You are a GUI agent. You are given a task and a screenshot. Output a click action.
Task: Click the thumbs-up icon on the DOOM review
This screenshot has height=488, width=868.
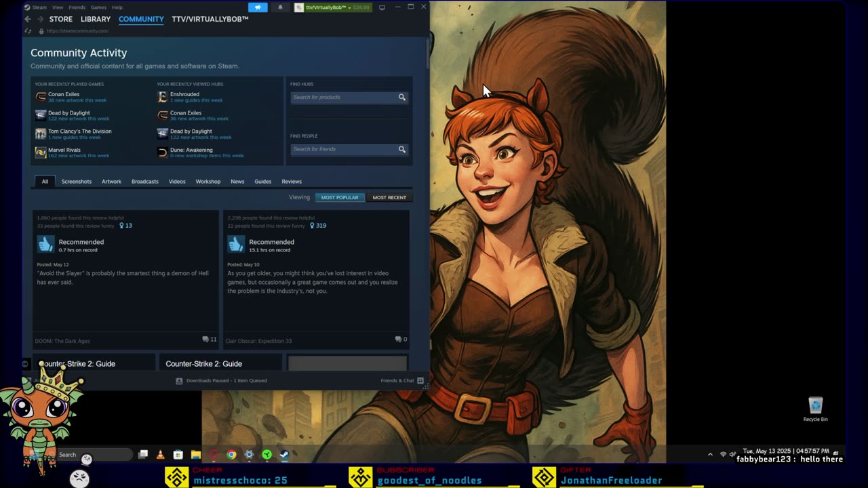pyautogui.click(x=45, y=245)
